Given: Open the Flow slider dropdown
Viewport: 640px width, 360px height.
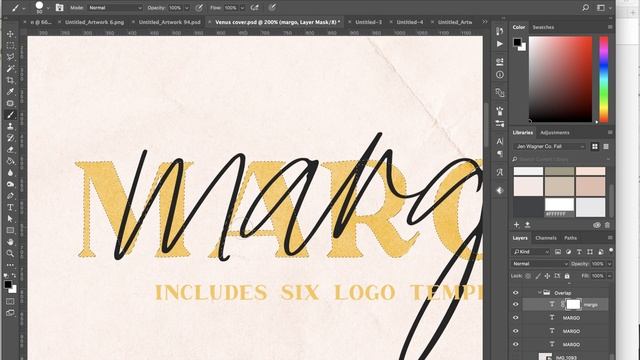Looking at the screenshot, I should pyautogui.click(x=242, y=8).
